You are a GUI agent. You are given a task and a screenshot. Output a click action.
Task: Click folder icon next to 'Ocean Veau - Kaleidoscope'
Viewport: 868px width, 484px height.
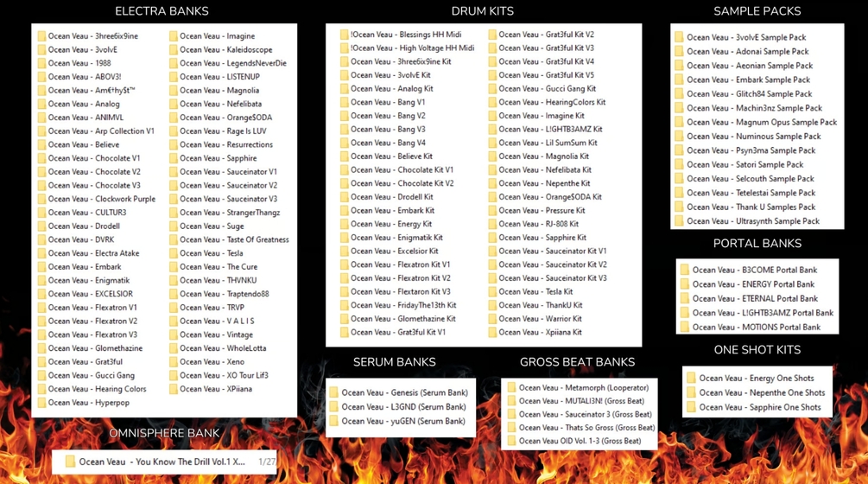pos(174,49)
